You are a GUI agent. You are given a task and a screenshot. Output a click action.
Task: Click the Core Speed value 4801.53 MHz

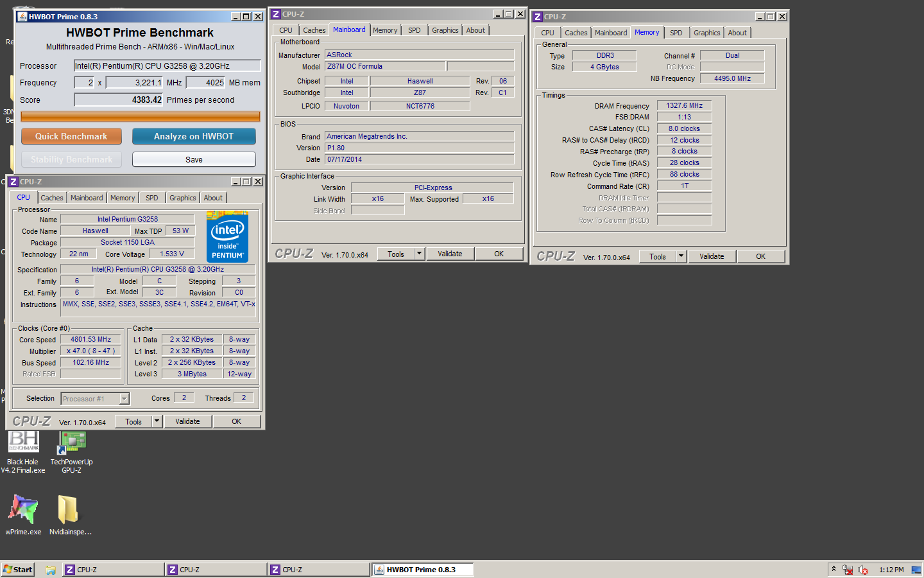(90, 340)
